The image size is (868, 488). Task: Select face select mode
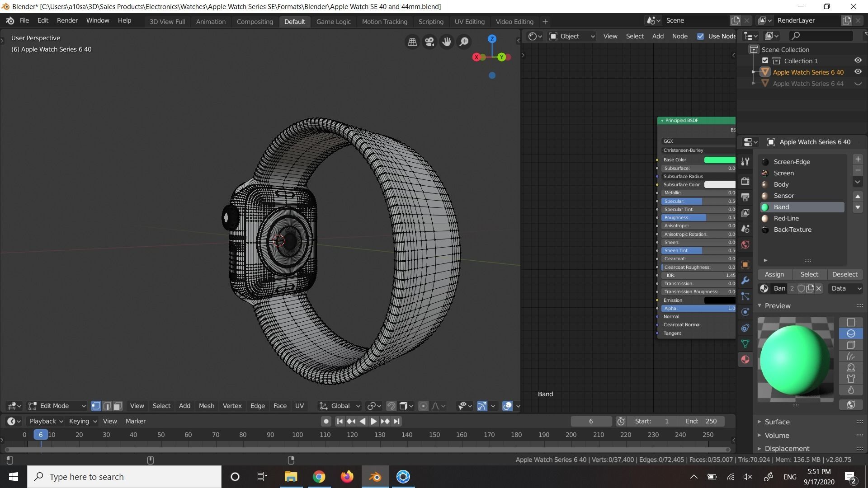coord(118,406)
